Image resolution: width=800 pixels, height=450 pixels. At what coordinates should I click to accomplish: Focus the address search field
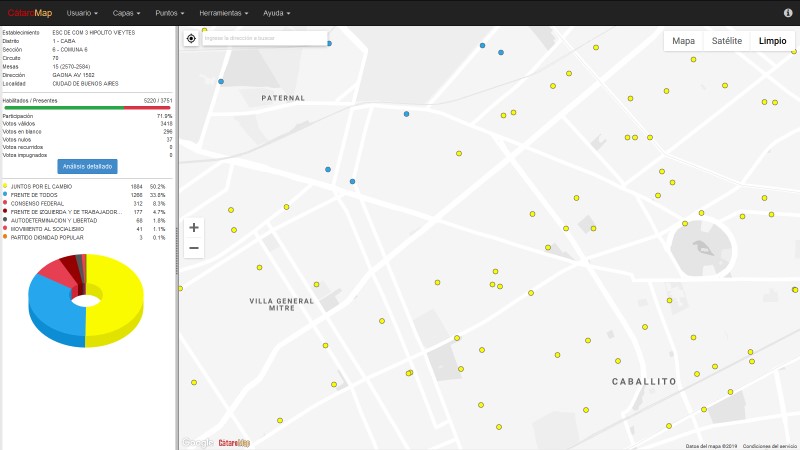click(264, 38)
